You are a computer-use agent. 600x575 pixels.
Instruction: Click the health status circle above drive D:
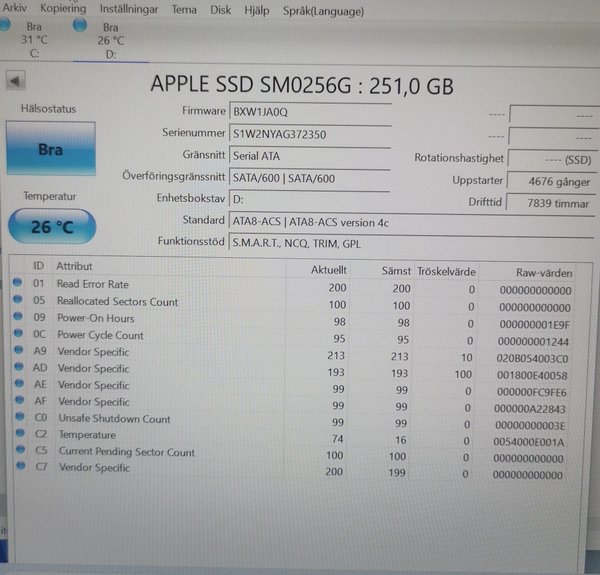pyautogui.click(x=80, y=26)
